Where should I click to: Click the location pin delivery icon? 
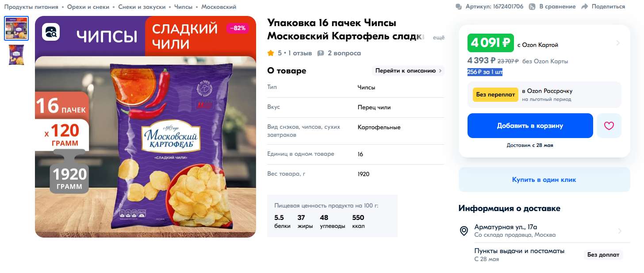point(464,231)
